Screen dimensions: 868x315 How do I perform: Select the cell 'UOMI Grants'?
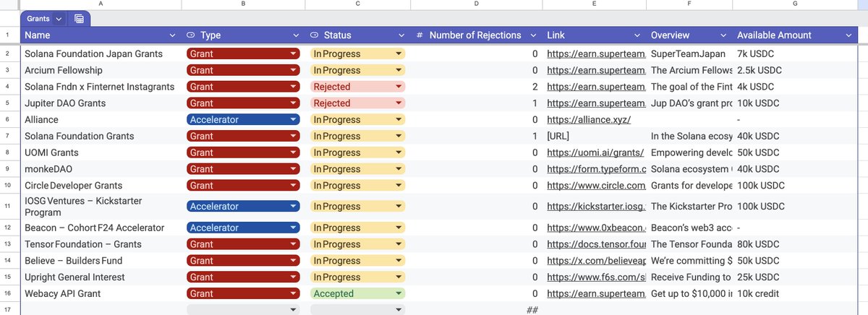[101, 152]
